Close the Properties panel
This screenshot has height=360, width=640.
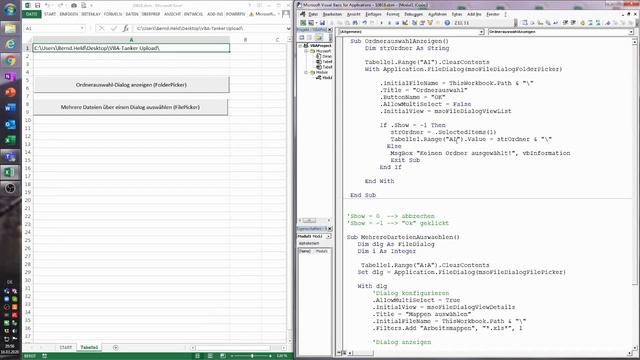pos(330,229)
